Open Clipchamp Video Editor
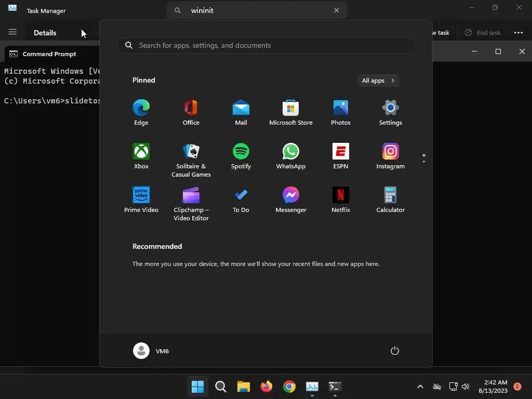This screenshot has width=532, height=399. point(191,204)
